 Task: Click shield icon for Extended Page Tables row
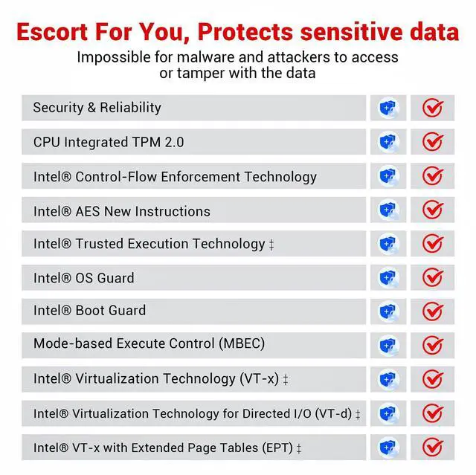[387, 447]
